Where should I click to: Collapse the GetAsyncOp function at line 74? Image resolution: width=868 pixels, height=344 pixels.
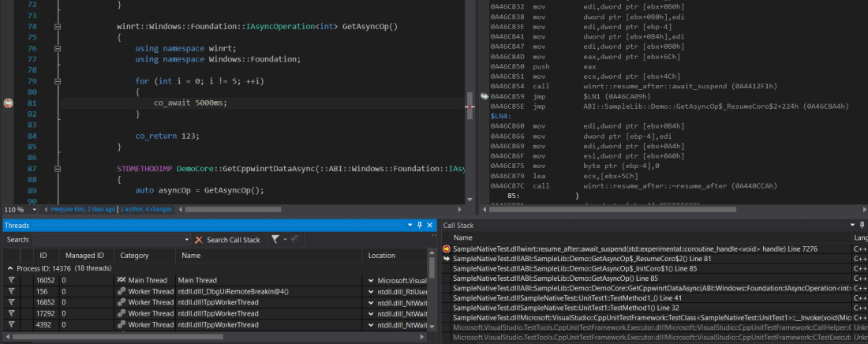pos(58,26)
